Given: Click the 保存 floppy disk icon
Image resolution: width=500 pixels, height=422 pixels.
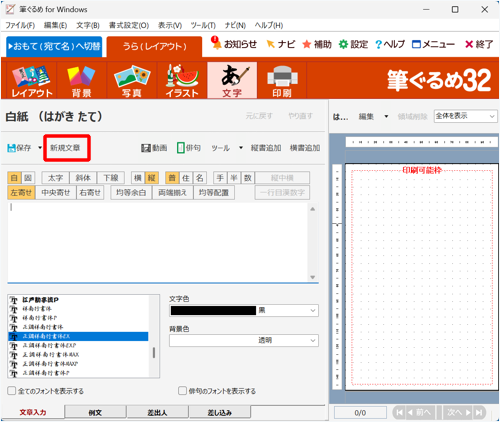Looking at the screenshot, I should click(x=12, y=148).
